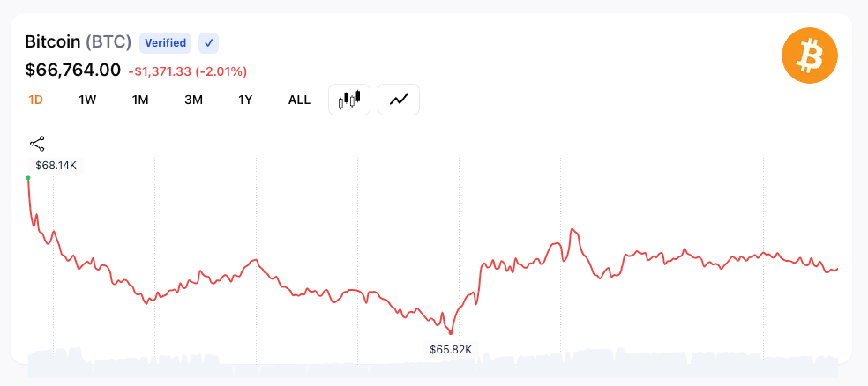Select the 1D time range tab

click(36, 100)
